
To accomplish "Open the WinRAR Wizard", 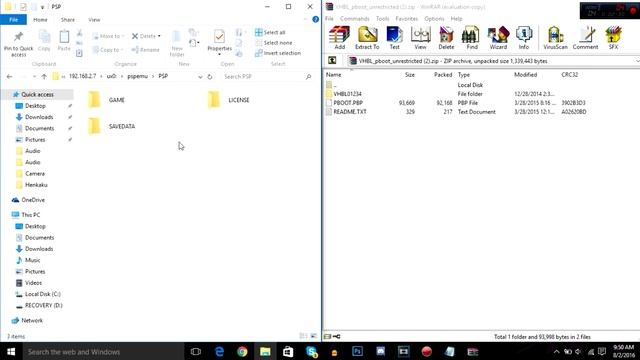I will [x=498, y=38].
